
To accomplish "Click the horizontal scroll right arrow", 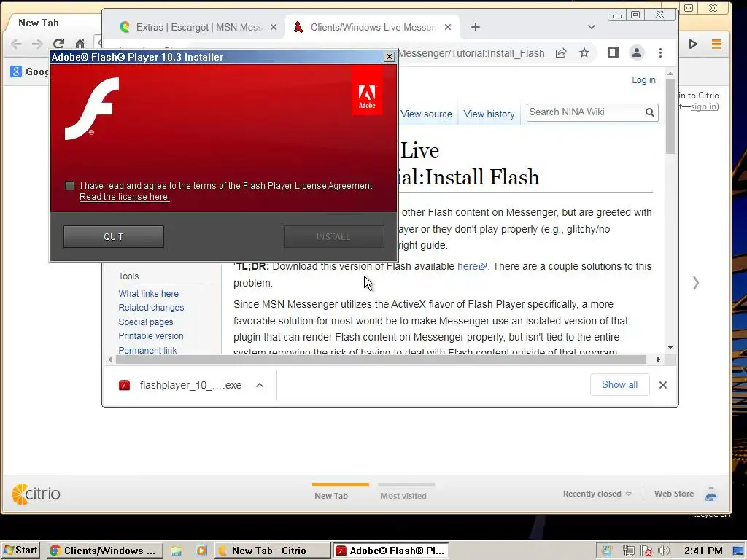I will tap(659, 359).
